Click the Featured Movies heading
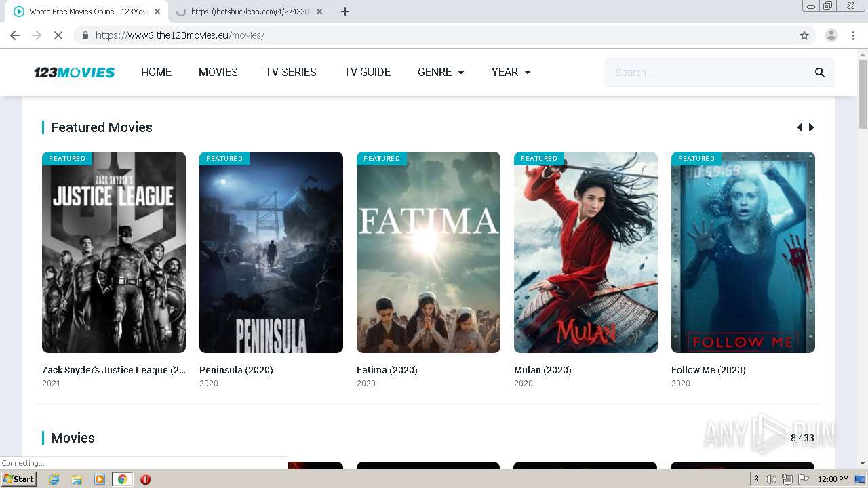 tap(102, 127)
